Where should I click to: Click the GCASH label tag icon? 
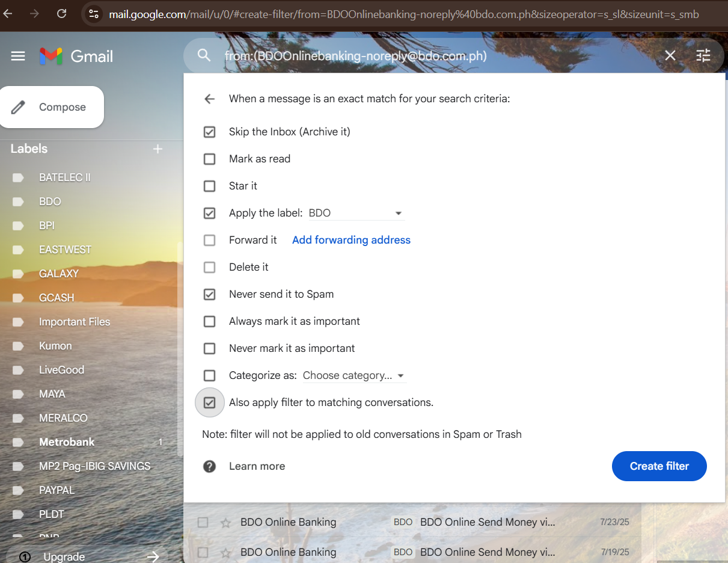tap(18, 298)
